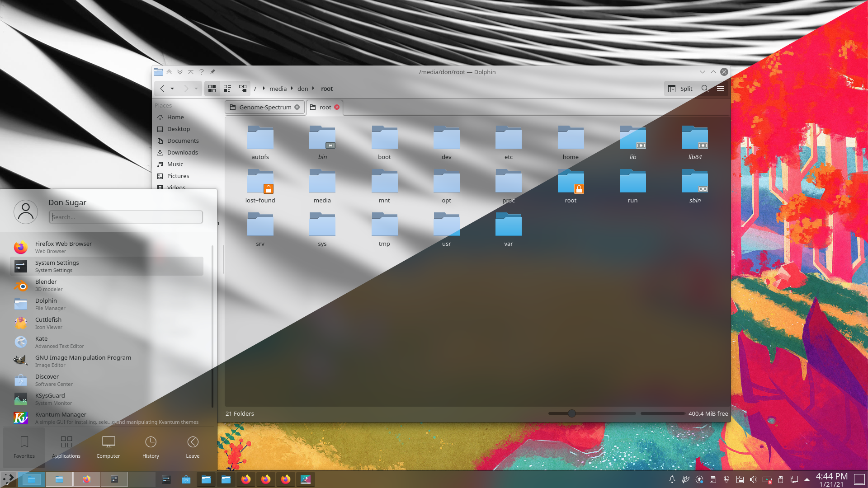Click don in the breadcrumb path
Screen dimensions: 868x488
click(x=302, y=89)
